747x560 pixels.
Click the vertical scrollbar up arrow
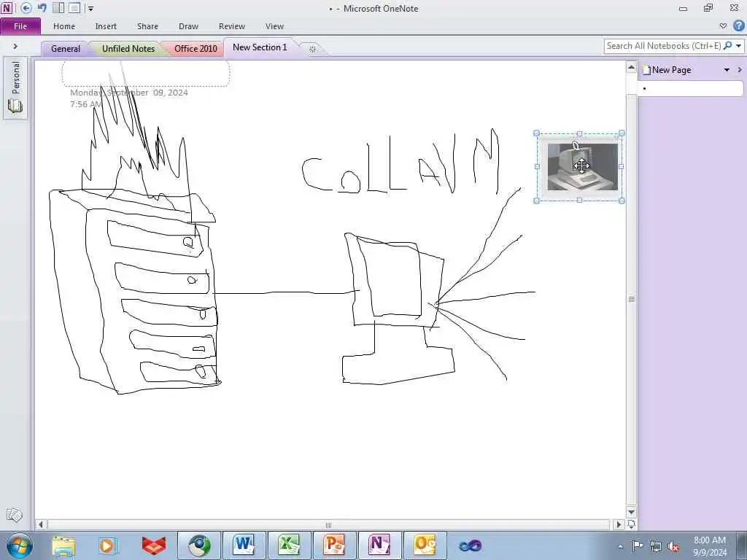coord(631,67)
